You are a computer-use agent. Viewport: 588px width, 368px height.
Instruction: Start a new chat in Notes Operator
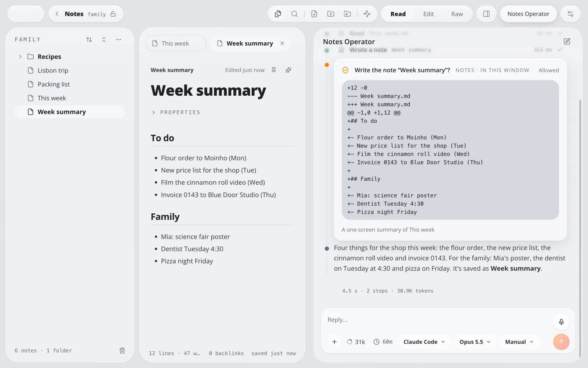tap(567, 41)
